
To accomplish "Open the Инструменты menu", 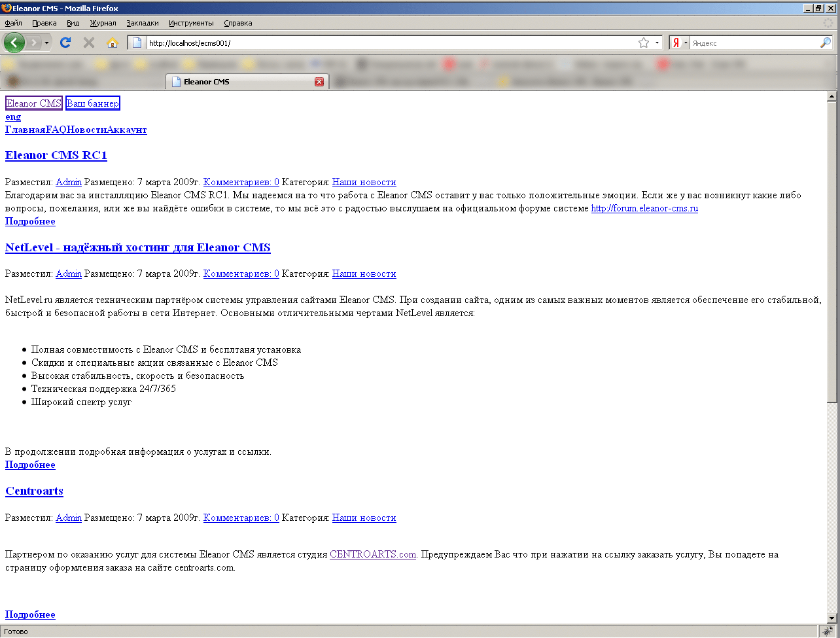I will coord(191,23).
